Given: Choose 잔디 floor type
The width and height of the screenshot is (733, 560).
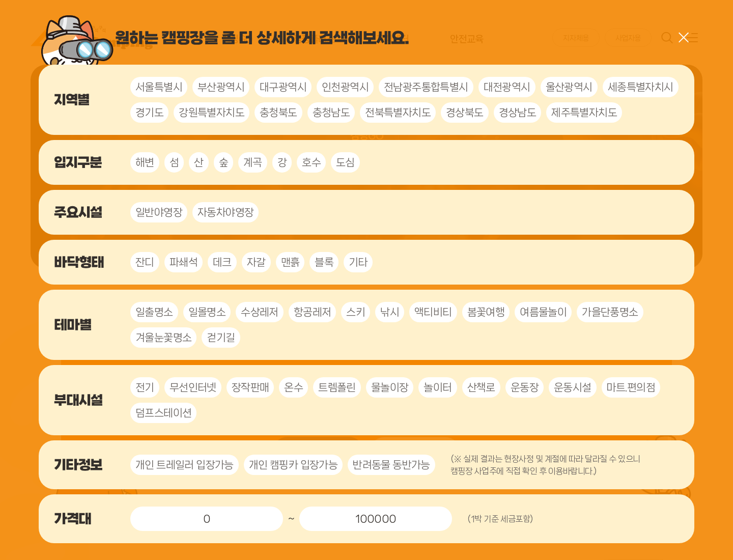Looking at the screenshot, I should pyautogui.click(x=145, y=262).
